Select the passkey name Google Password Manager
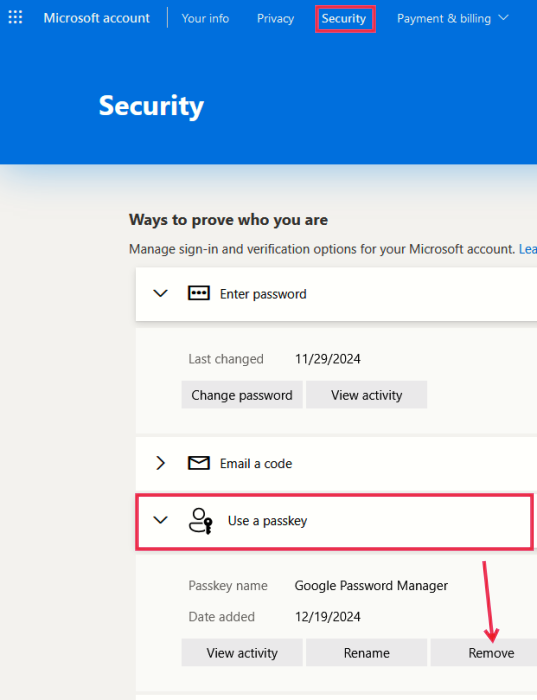537x700 pixels. pyautogui.click(x=371, y=585)
